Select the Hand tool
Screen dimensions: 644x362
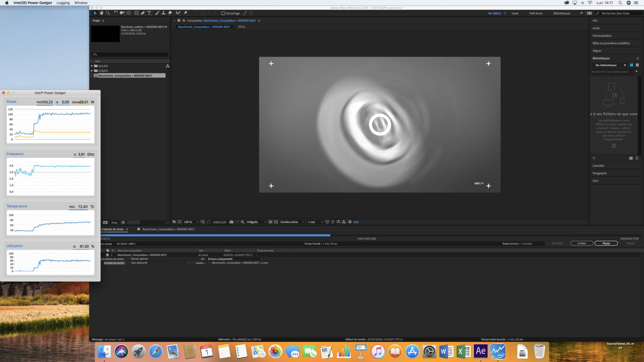coord(102,13)
